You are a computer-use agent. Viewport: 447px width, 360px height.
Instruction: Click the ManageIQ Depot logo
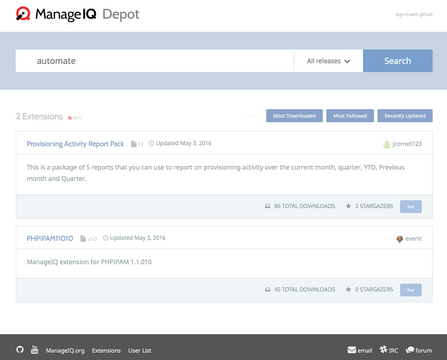tap(78, 14)
